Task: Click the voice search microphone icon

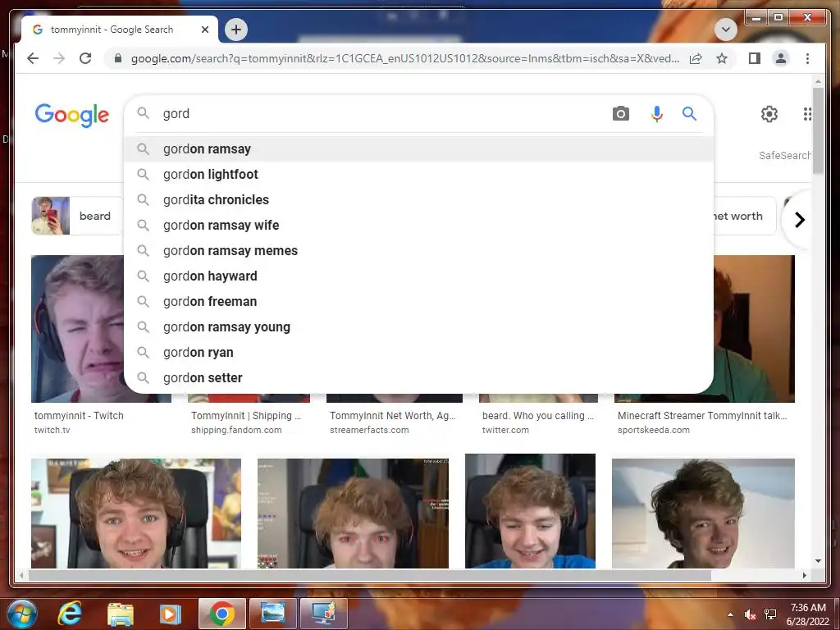Action: [x=657, y=113]
